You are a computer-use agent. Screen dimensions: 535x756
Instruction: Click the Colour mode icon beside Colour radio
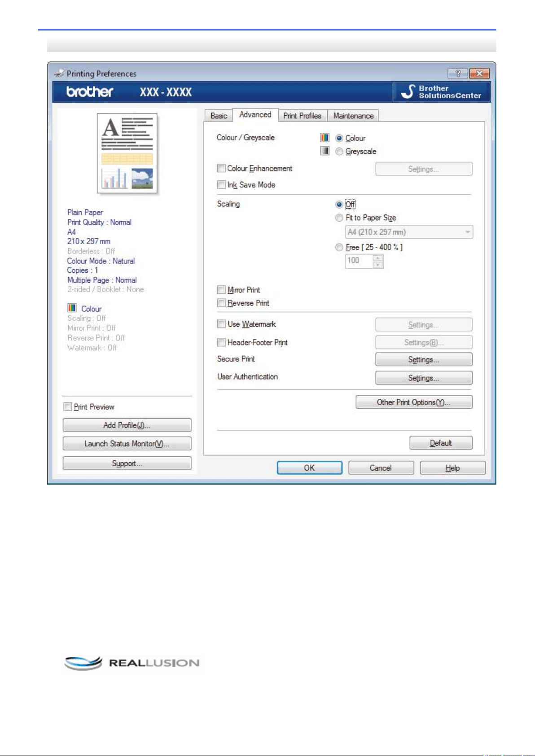click(x=325, y=138)
